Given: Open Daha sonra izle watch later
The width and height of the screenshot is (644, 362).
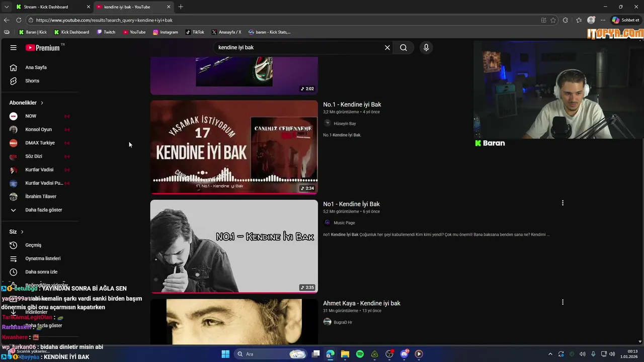Looking at the screenshot, I should click(x=40, y=272).
